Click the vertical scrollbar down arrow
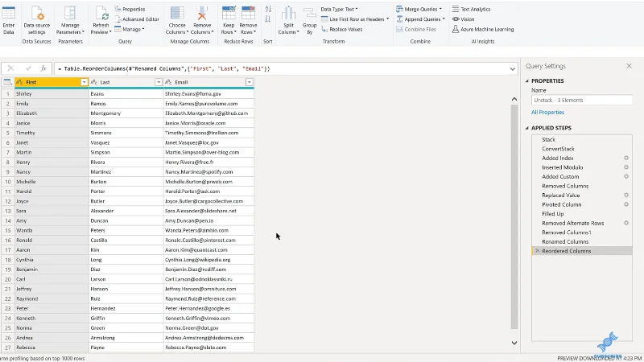Image resolution: width=644 pixels, height=362 pixels. point(514,343)
